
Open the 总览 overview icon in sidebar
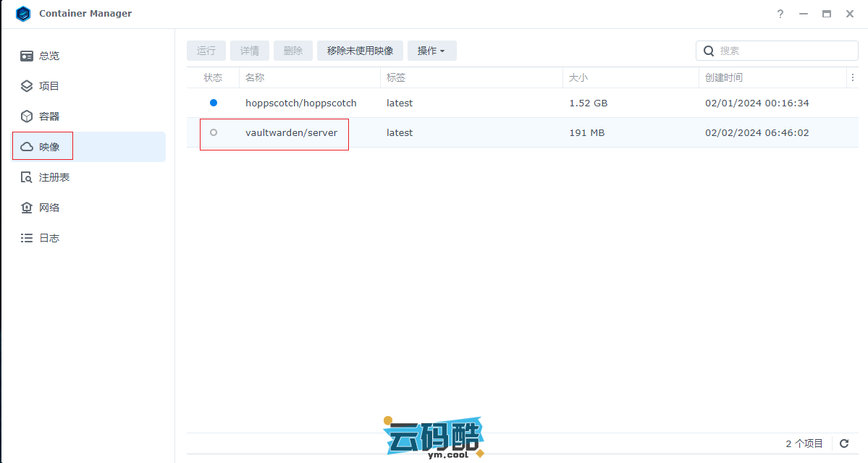[27, 56]
